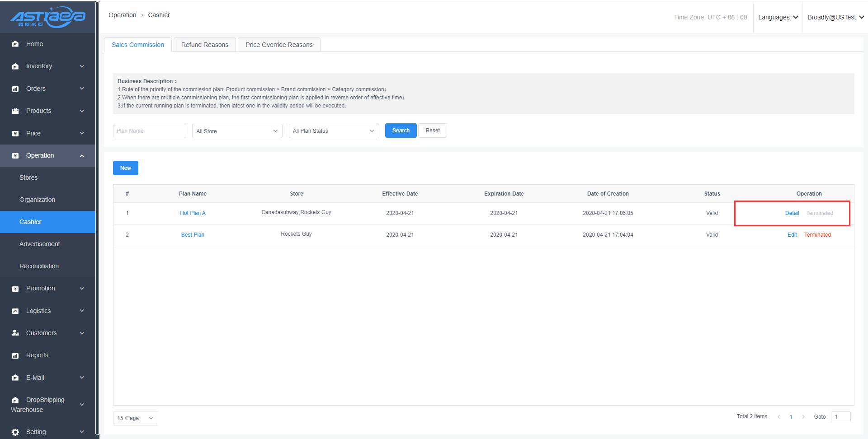This screenshot has height=439, width=868.
Task: Open the Hot Plan A link
Action: coord(193,213)
